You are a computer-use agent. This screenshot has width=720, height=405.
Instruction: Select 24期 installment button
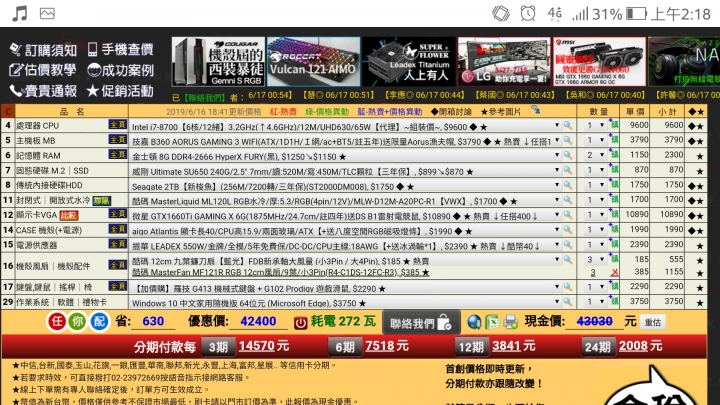coord(598,347)
